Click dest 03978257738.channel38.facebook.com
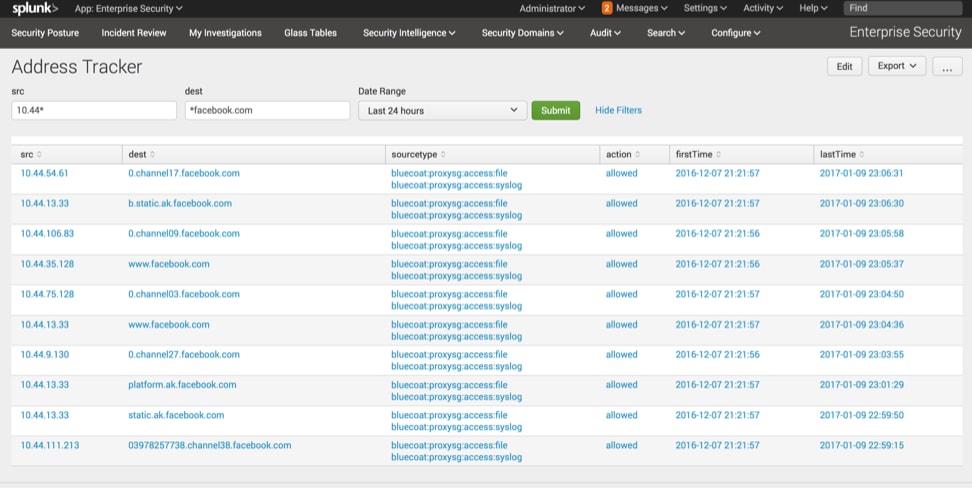 click(x=210, y=445)
